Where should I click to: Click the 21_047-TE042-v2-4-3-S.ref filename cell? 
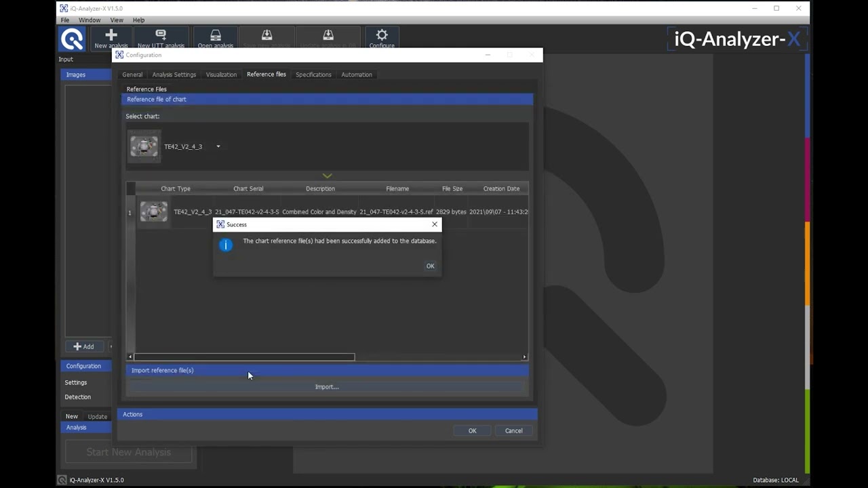[396, 212]
